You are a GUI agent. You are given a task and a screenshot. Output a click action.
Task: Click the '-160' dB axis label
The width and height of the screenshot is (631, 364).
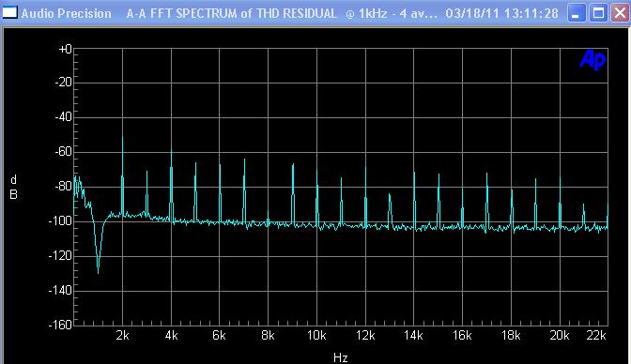pyautogui.click(x=60, y=325)
